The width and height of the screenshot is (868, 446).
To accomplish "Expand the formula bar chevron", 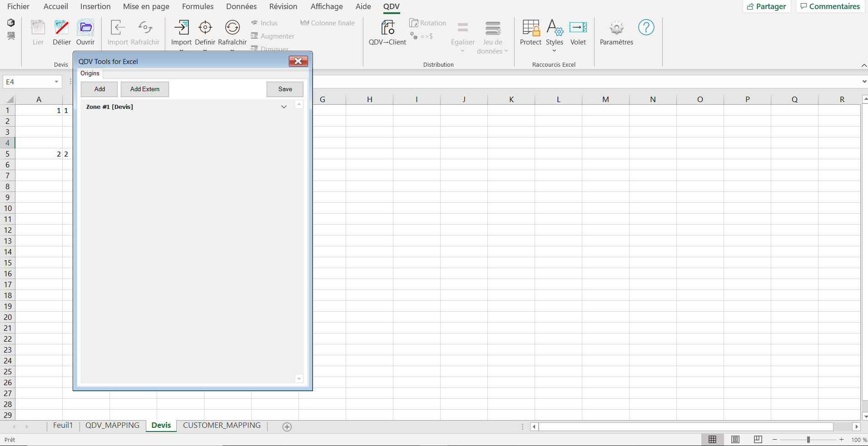I will [x=864, y=82].
